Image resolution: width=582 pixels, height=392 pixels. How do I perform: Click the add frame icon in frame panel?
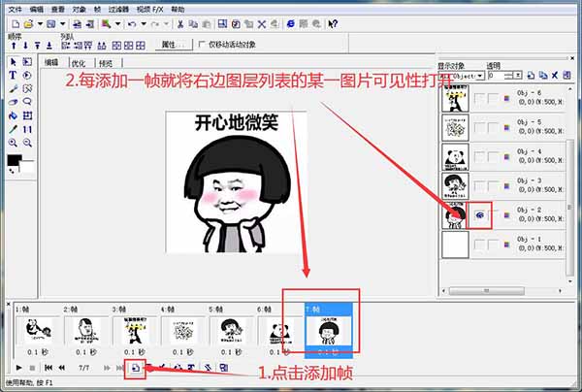point(136,368)
